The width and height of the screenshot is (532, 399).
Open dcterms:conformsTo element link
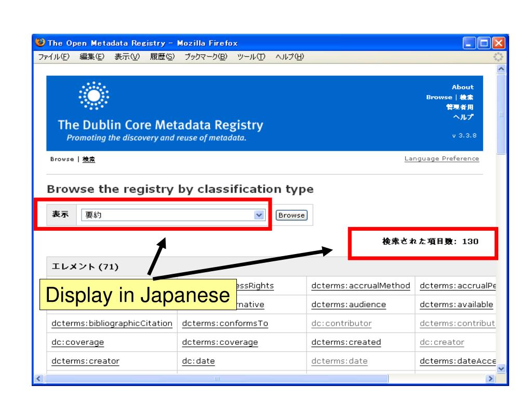click(x=225, y=323)
